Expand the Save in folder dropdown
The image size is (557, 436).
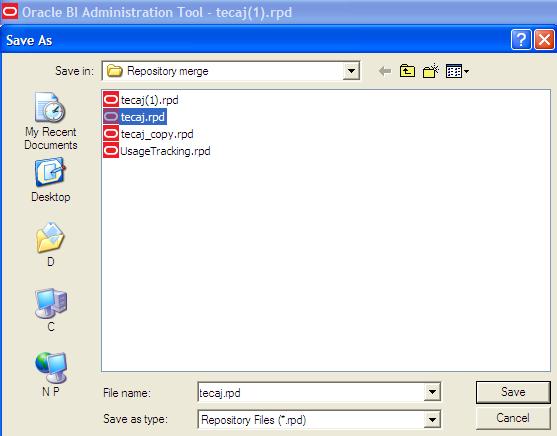pos(351,71)
